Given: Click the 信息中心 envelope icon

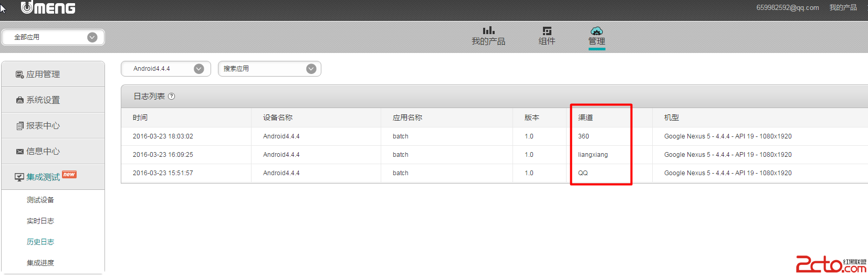Looking at the screenshot, I should coord(19,152).
